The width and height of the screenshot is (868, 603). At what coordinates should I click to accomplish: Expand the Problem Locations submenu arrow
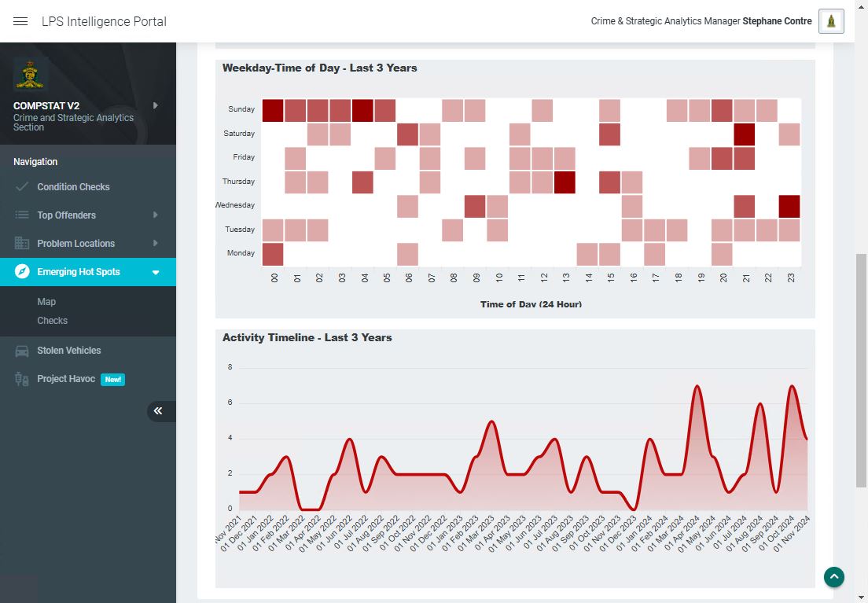click(x=155, y=244)
